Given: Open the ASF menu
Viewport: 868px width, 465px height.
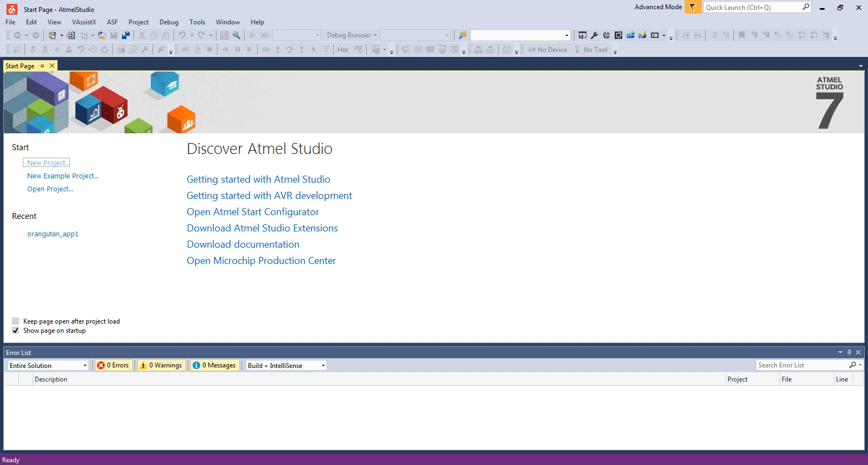Looking at the screenshot, I should tap(112, 22).
